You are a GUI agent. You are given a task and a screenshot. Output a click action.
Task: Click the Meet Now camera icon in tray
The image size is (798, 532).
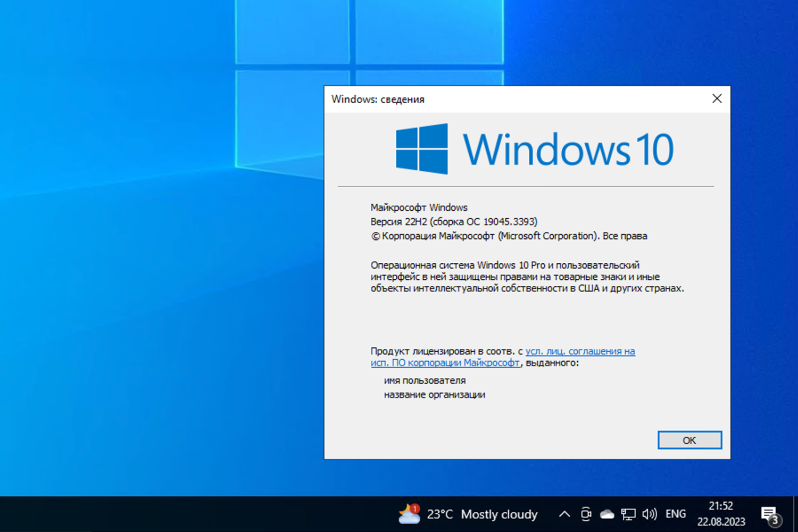click(x=586, y=514)
